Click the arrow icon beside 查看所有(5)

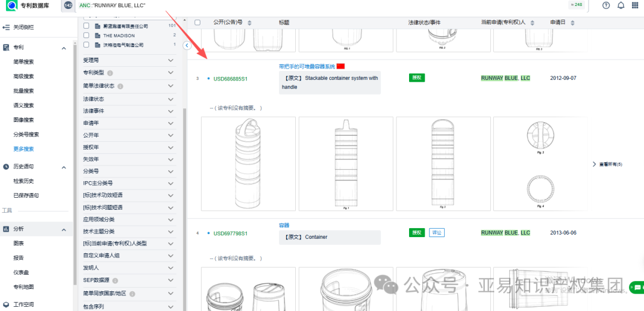[594, 164]
